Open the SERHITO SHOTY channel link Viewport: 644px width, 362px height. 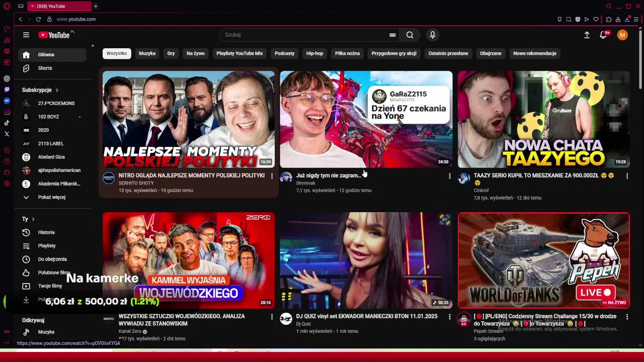point(136,183)
